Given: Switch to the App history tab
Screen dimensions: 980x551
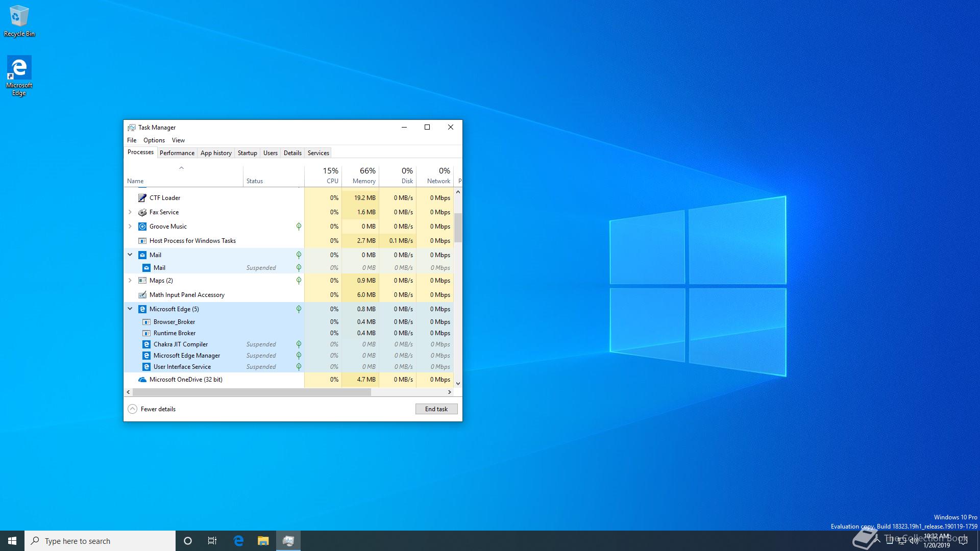Looking at the screenshot, I should (x=216, y=153).
